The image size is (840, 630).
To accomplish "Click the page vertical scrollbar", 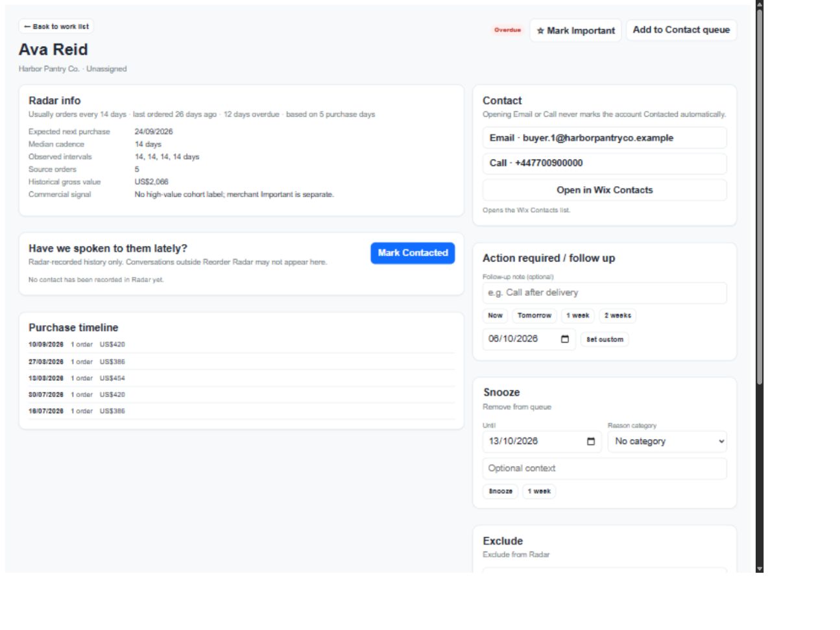I will click(x=759, y=197).
